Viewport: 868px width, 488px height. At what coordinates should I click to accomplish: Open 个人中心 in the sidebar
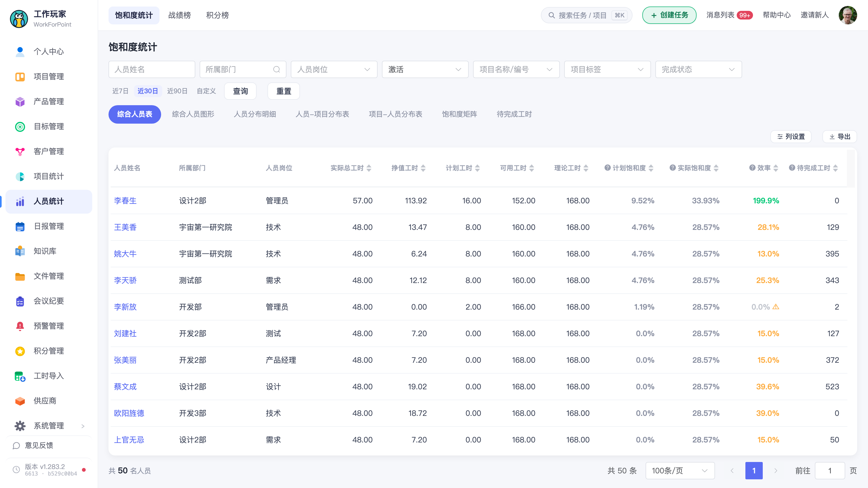point(49,52)
